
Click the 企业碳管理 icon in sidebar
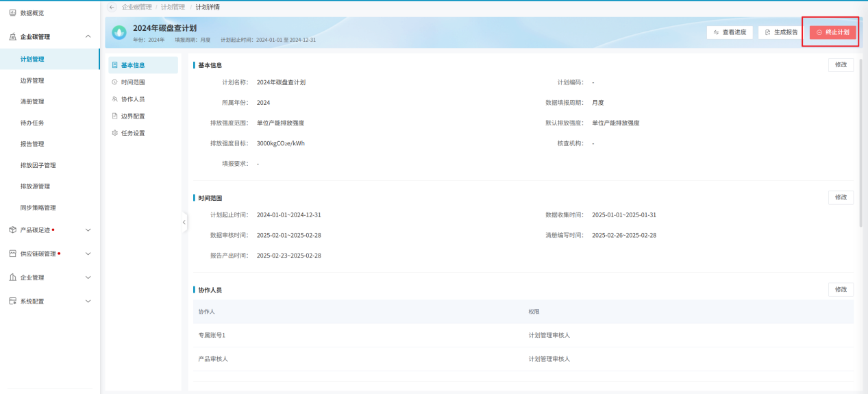12,37
